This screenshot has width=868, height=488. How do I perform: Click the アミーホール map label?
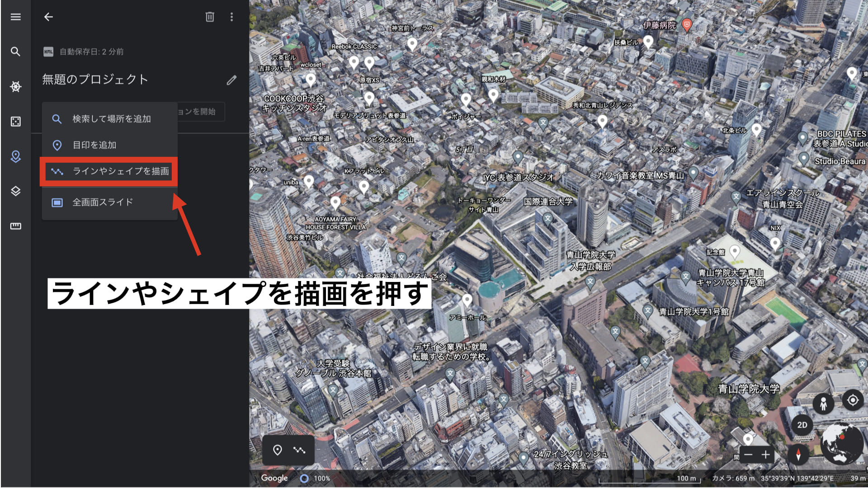(x=467, y=318)
